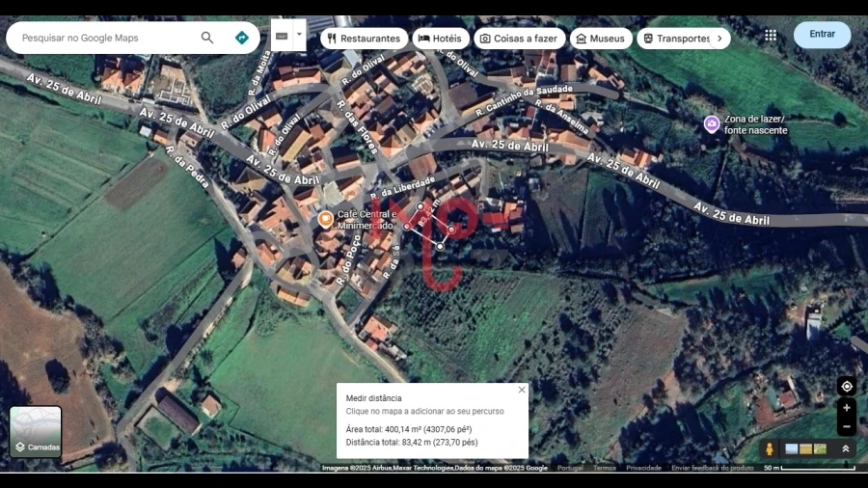This screenshot has height=488, width=868.
Task: Select the Museus category chip
Action: 601,39
